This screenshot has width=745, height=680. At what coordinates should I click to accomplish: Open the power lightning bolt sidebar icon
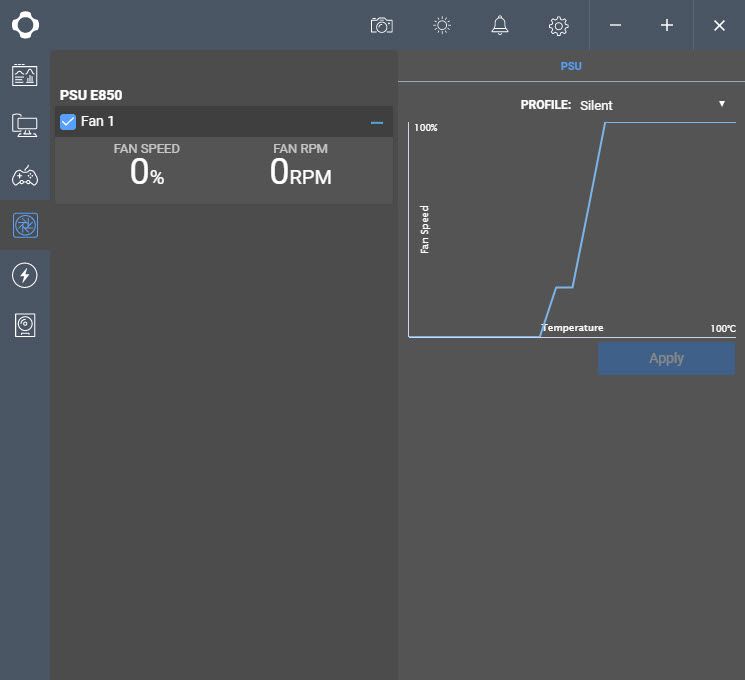point(25,275)
